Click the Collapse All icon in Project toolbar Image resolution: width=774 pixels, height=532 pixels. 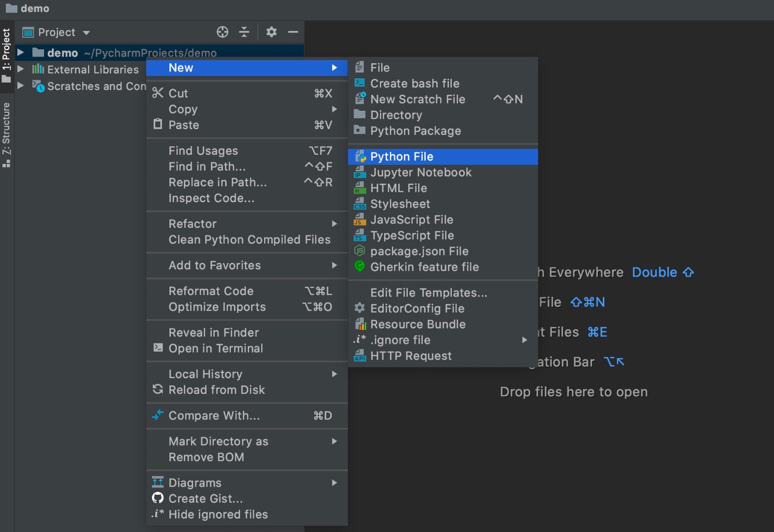click(244, 32)
